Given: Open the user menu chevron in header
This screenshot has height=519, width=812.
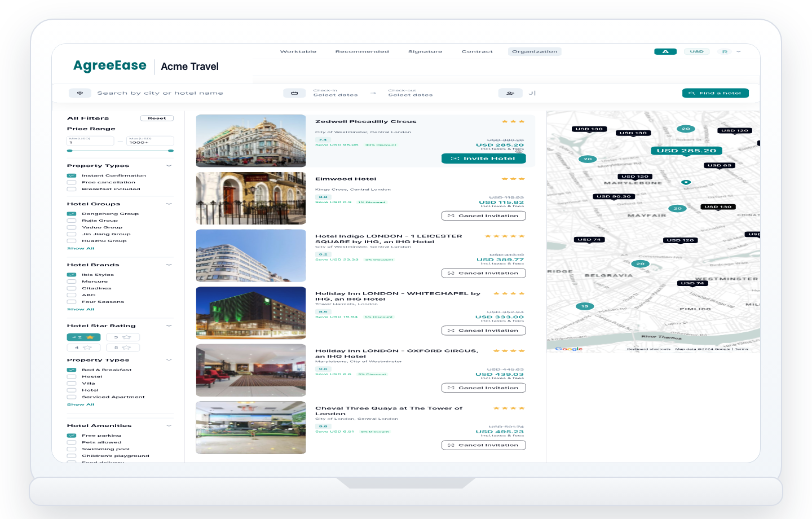Looking at the screenshot, I should [x=739, y=51].
